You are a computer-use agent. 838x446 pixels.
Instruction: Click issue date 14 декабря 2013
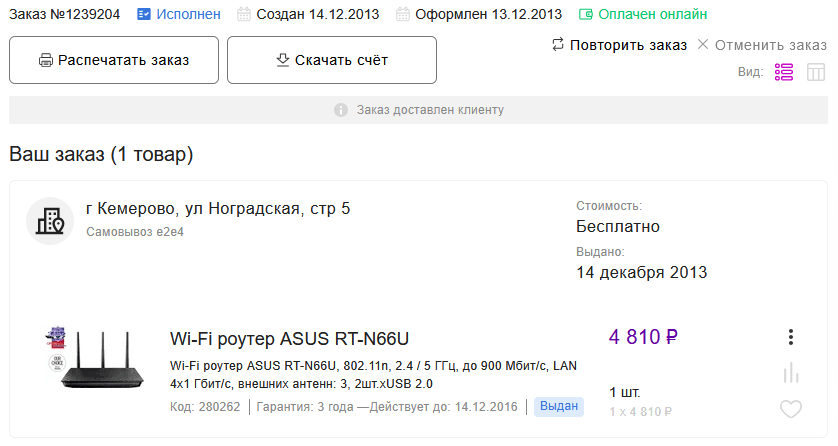click(x=641, y=272)
